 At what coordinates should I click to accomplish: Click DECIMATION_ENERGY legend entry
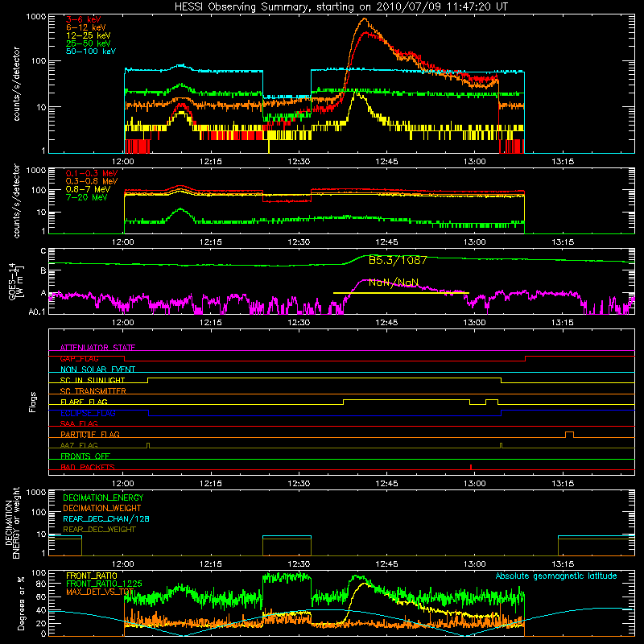click(x=103, y=497)
